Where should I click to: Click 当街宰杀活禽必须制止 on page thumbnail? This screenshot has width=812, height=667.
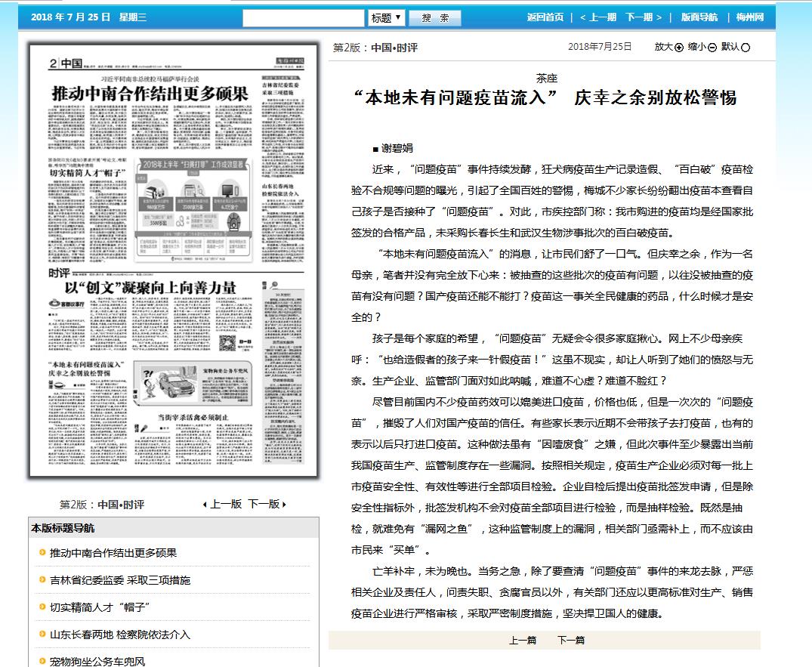click(x=193, y=417)
